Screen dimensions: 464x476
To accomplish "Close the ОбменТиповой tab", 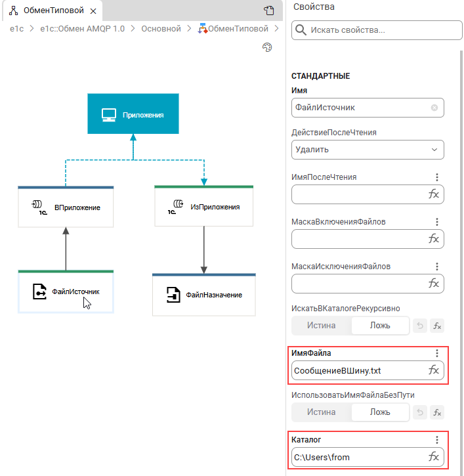I will point(93,11).
